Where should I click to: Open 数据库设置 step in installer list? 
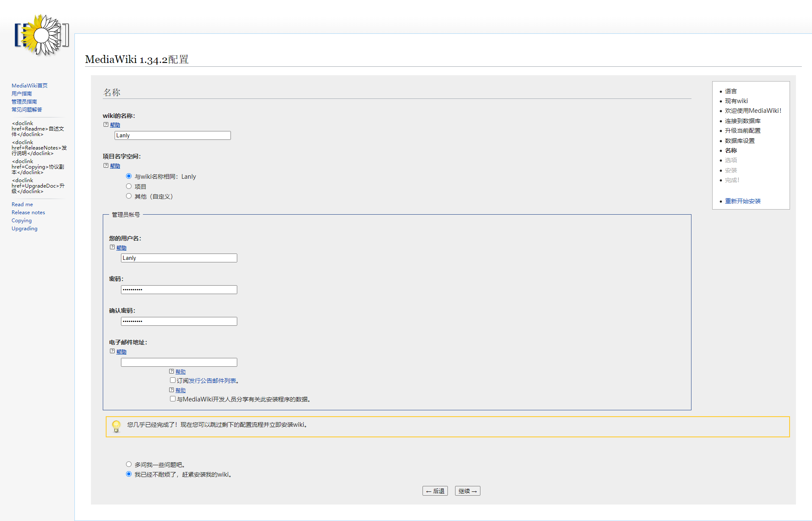(739, 141)
